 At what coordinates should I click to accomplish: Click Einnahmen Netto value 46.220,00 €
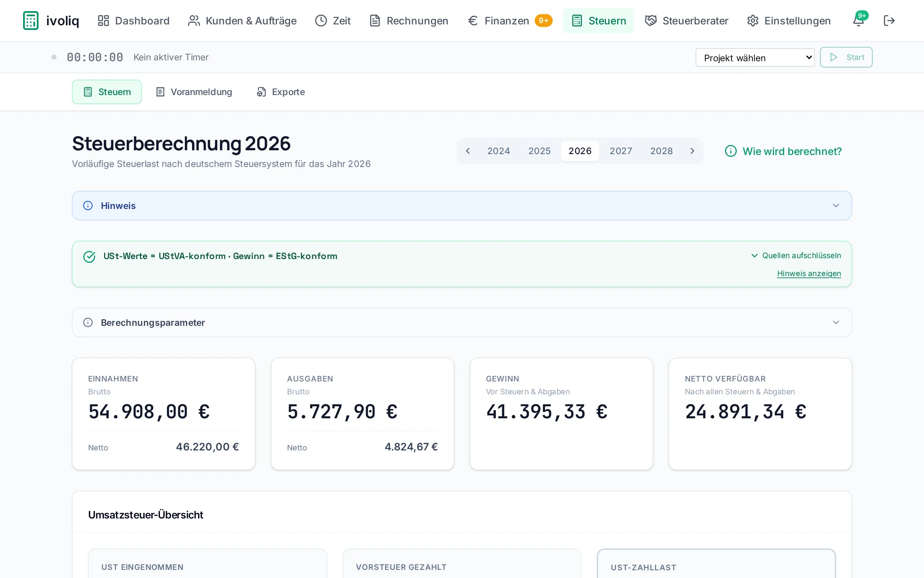click(207, 447)
